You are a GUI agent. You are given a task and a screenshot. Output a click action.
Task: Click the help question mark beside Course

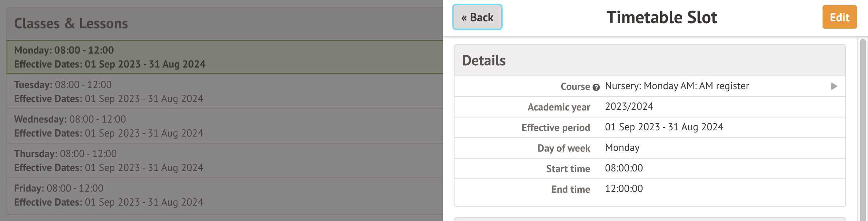pyautogui.click(x=596, y=87)
